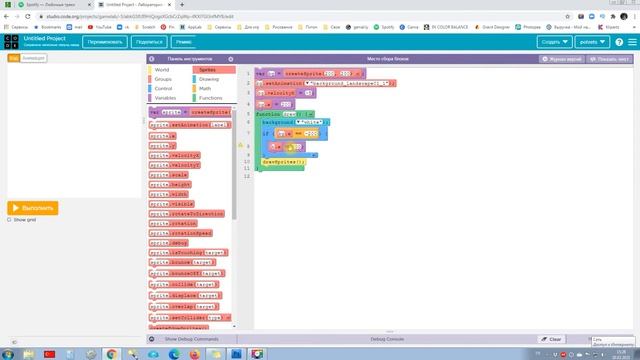
Task: Open the help question mark icon
Action: (619, 42)
